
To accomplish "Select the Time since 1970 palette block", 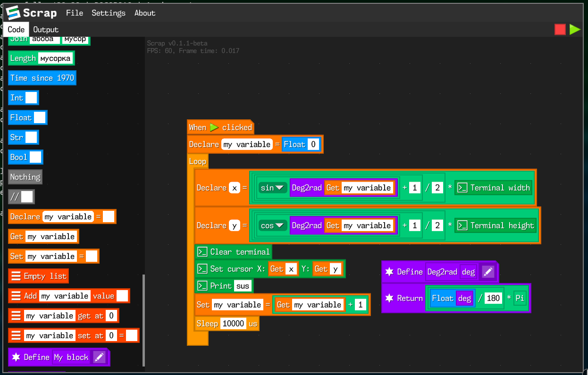I will (x=42, y=78).
